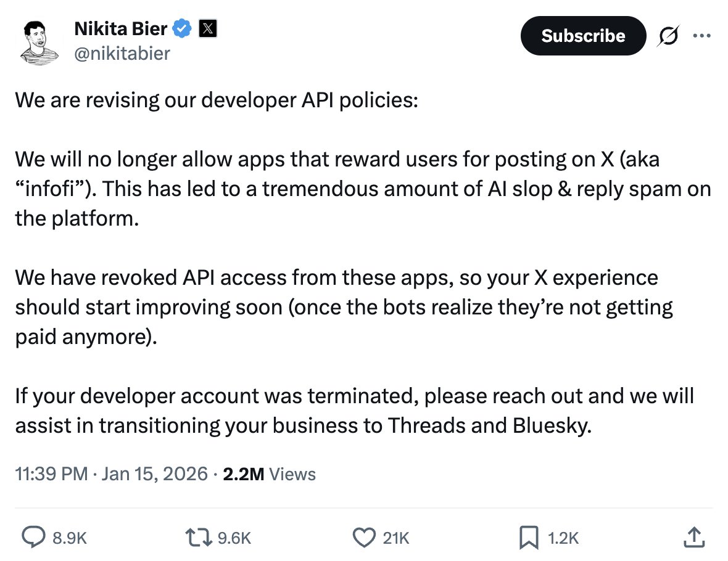The width and height of the screenshot is (728, 561).
Task: Click Nikita Bier's profile avatar
Action: pos(38,41)
